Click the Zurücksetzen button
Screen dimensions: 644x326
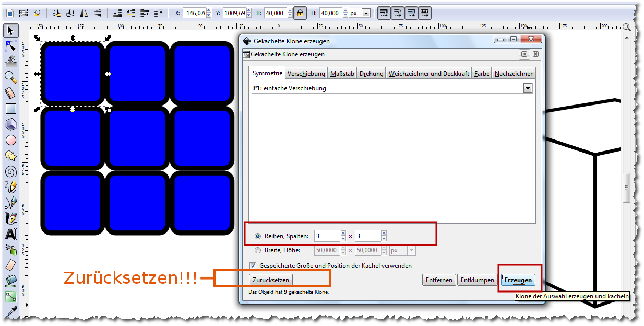coord(270,280)
